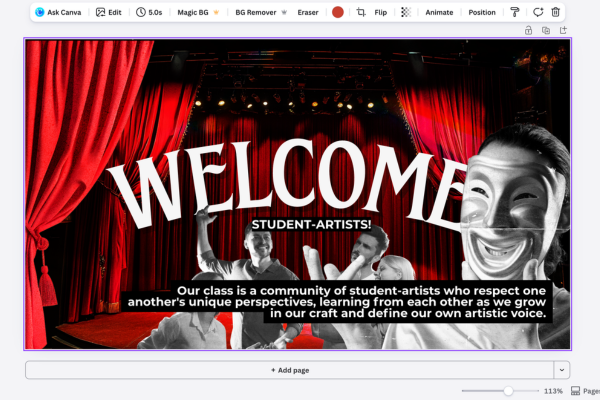This screenshot has width=600, height=400.
Task: Click Flip in the toolbar
Action: 381,12
